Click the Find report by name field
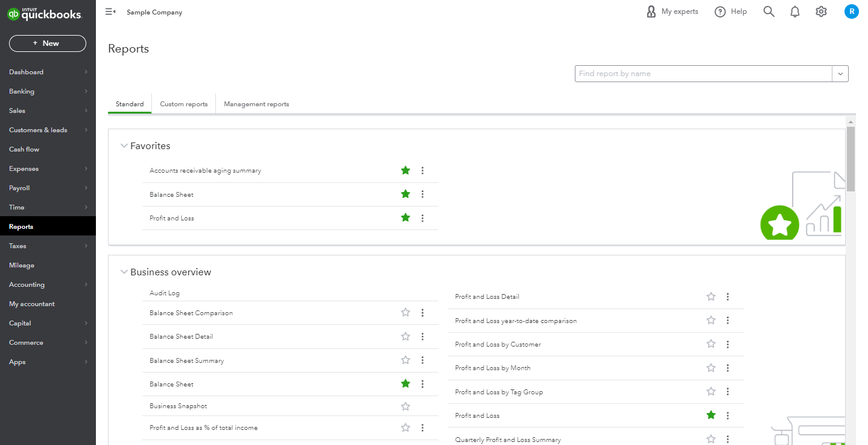 704,74
